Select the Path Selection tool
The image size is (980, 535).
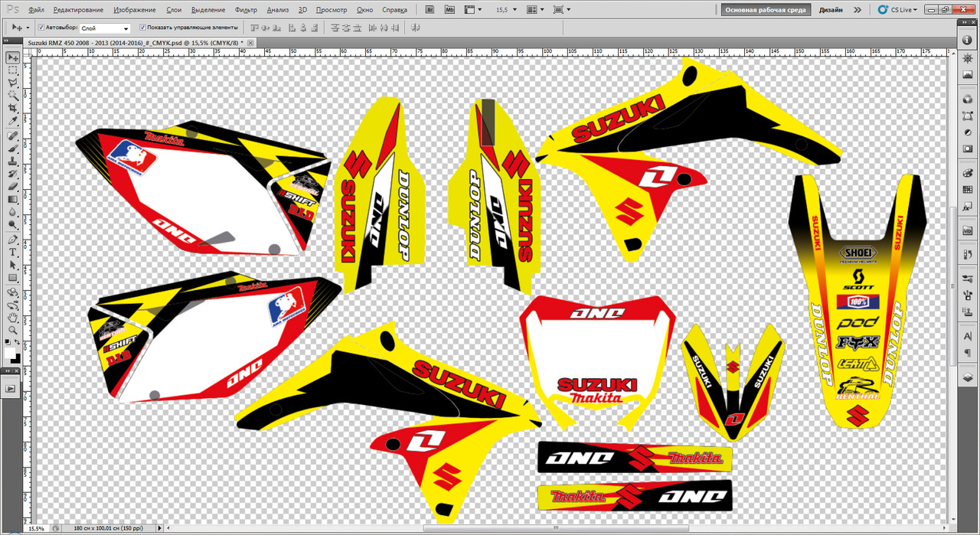click(13, 266)
